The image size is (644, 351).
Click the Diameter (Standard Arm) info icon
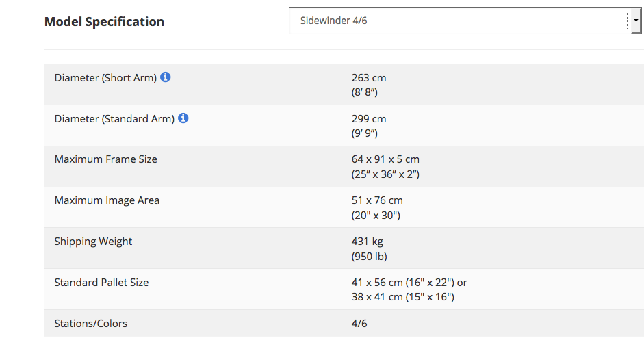tap(183, 118)
